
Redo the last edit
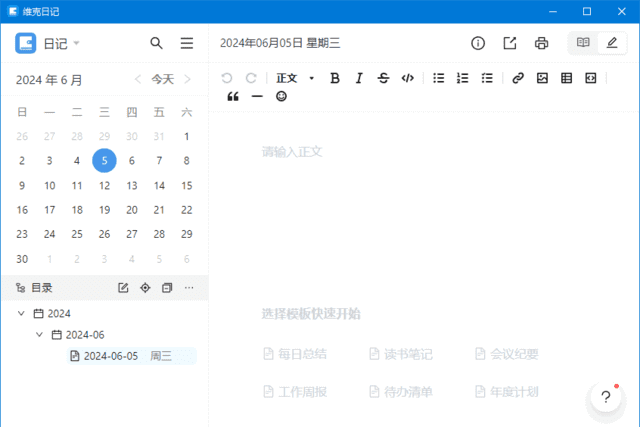(x=251, y=78)
